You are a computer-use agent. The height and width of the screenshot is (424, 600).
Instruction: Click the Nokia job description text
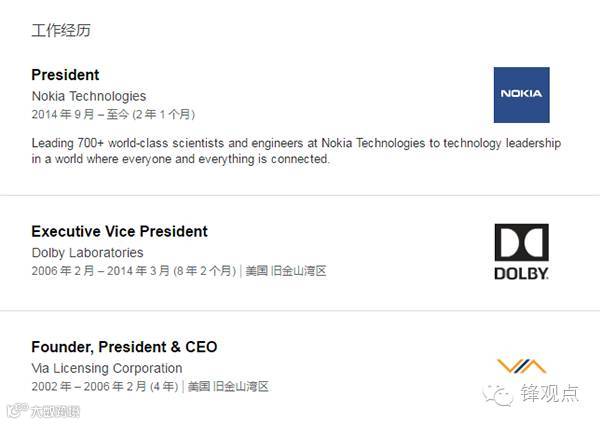[x=295, y=151]
